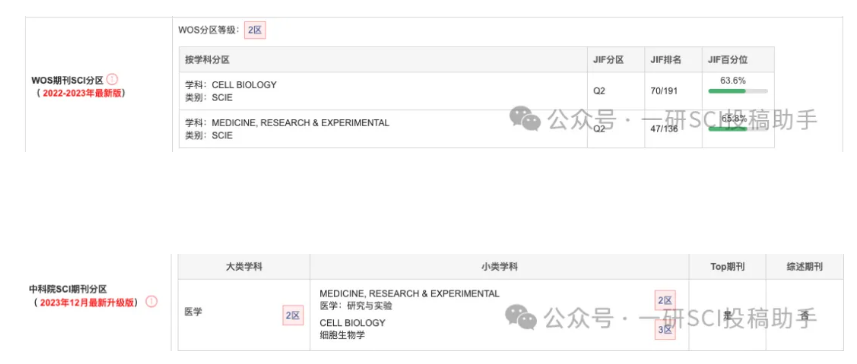Click the red 2022-2023年最新版 label
Image resolution: width=857 pixels, height=364 pixels.
click(81, 93)
